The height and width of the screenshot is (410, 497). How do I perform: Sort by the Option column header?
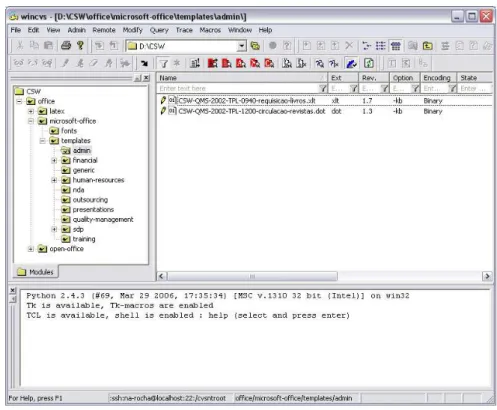tap(405, 78)
